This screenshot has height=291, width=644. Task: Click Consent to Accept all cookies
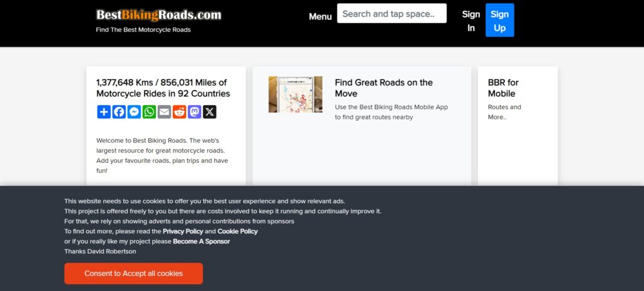133,273
